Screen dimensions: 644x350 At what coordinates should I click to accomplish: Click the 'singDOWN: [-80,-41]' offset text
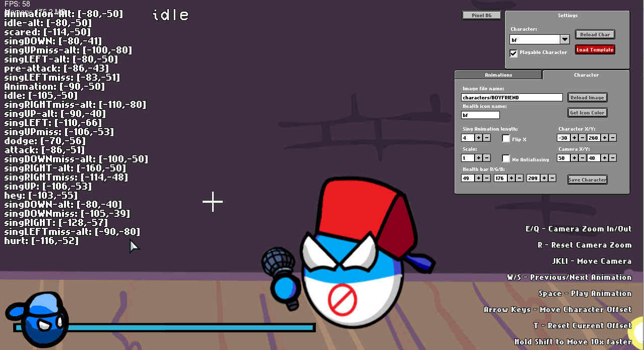click(x=53, y=41)
